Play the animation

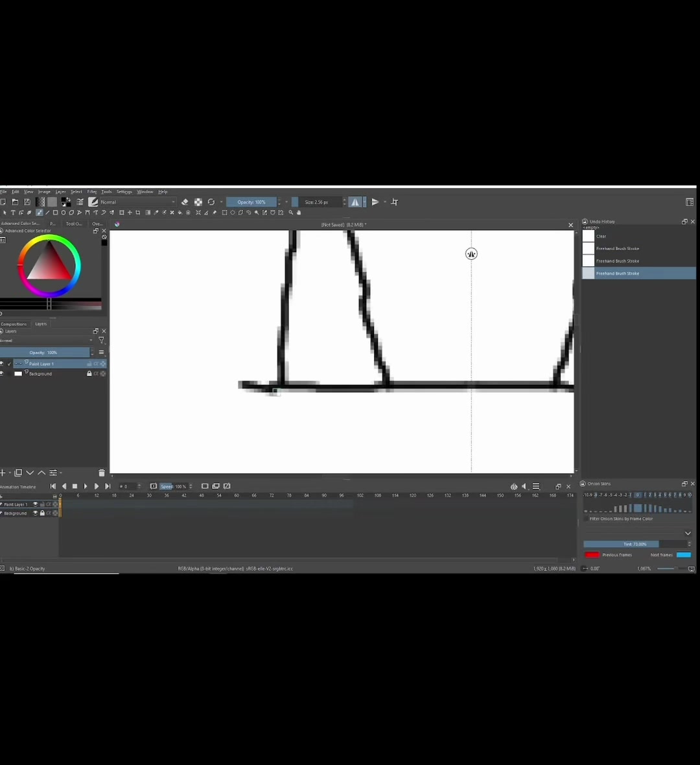pos(86,486)
